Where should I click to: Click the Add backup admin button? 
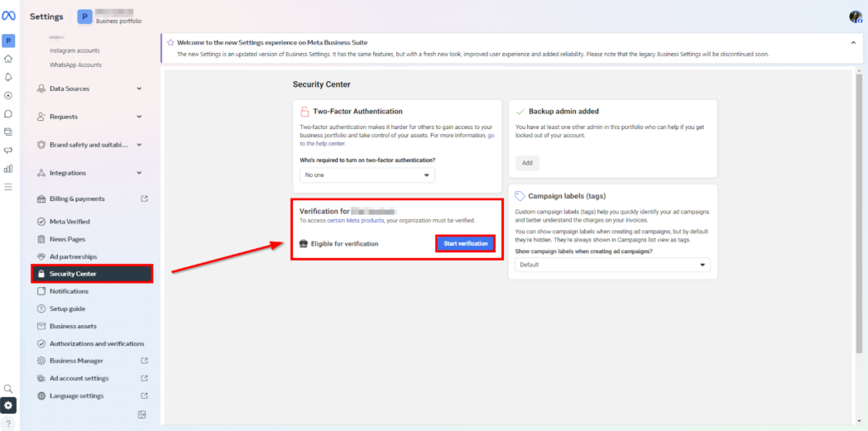tap(527, 163)
